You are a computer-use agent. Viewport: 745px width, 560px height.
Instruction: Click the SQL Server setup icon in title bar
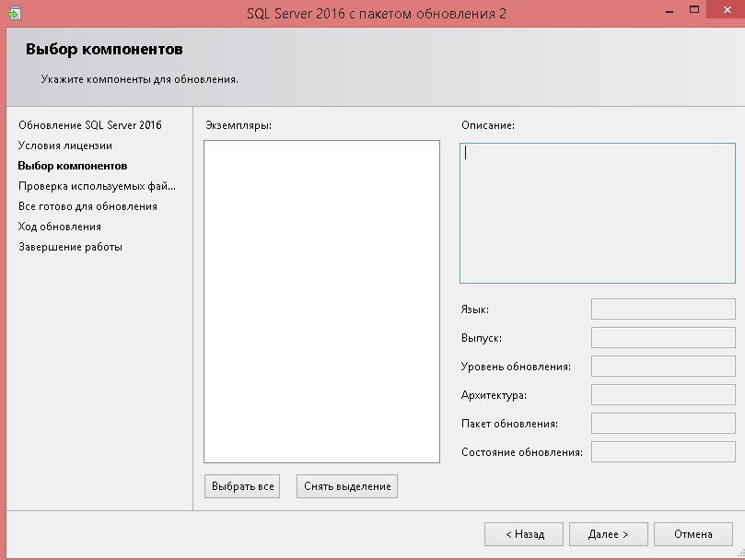coord(15,13)
